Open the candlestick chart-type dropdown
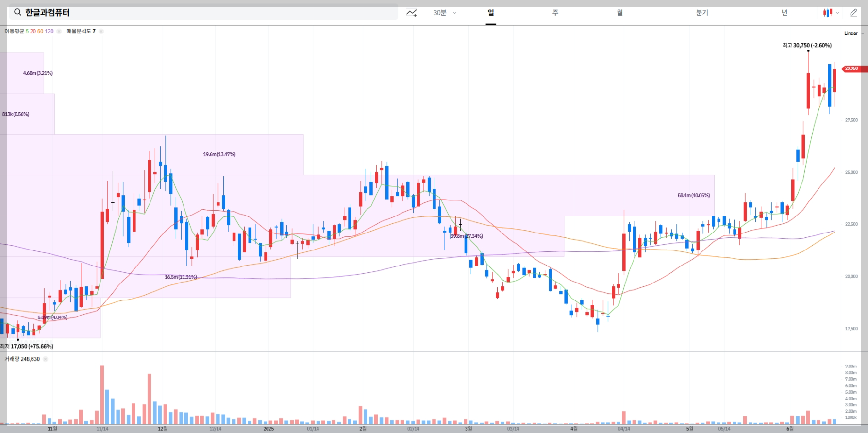 [x=831, y=13]
